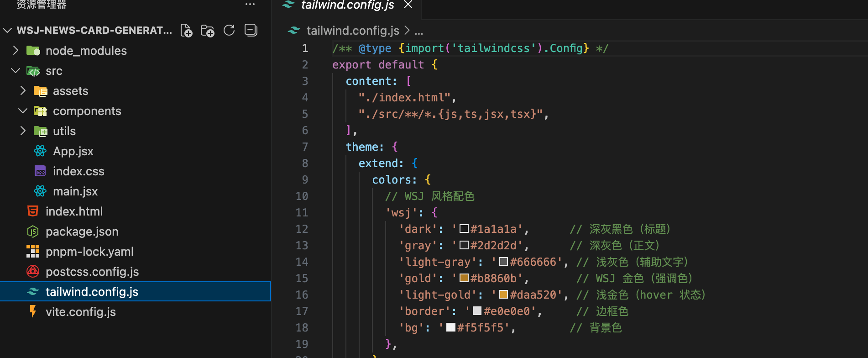Viewport: 868px width, 358px height.
Task: Collapse all folders in explorer
Action: [x=251, y=30]
